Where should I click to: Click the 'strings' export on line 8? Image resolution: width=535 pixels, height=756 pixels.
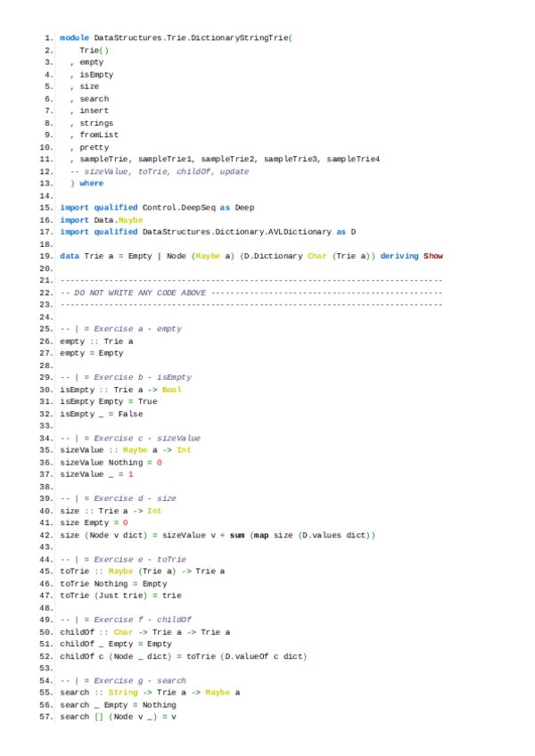coord(96,123)
